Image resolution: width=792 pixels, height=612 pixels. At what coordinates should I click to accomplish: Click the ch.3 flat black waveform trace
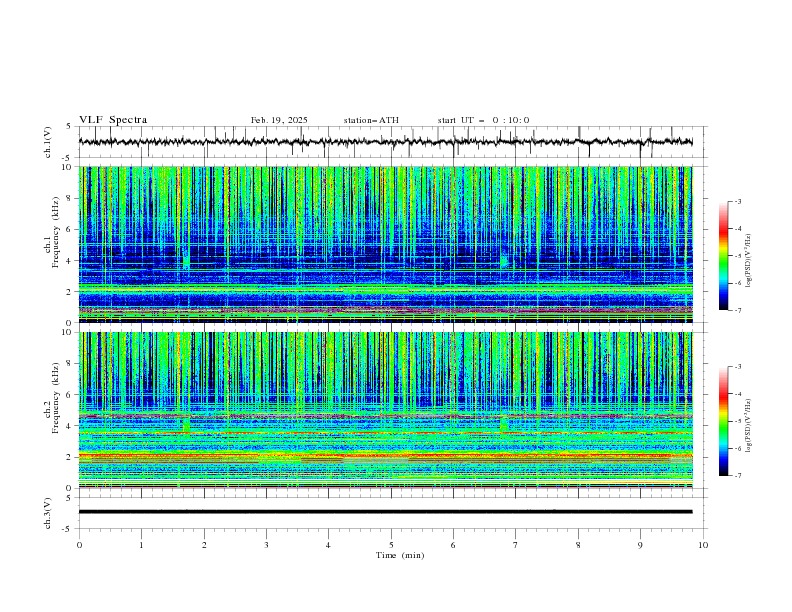pyautogui.click(x=385, y=512)
